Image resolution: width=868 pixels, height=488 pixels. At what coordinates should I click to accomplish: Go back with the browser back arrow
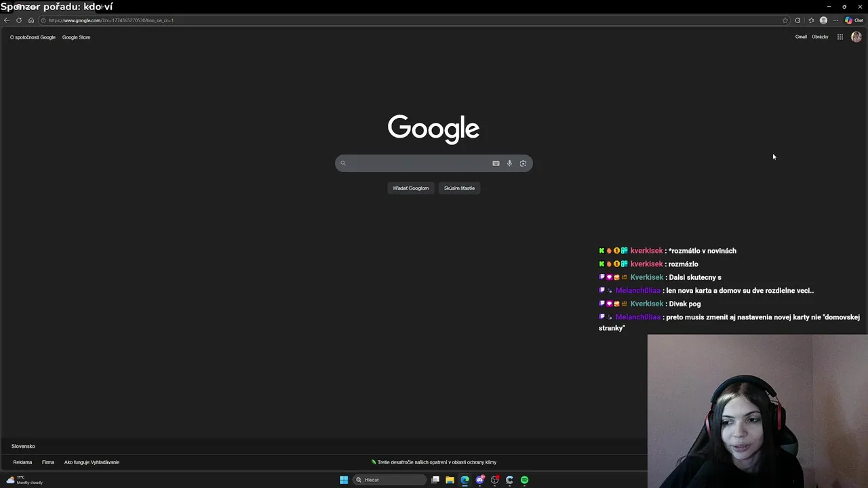7,20
